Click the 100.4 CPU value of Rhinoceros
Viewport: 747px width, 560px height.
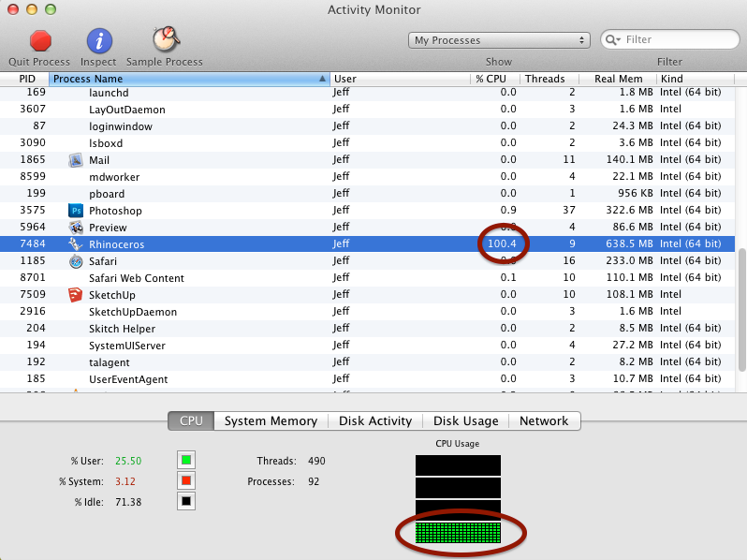[502, 243]
